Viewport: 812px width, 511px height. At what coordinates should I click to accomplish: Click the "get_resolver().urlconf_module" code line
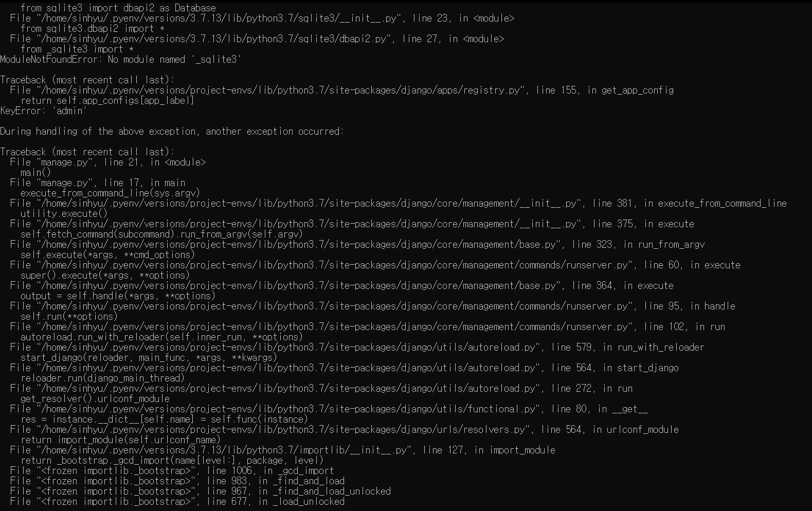pyautogui.click(x=95, y=399)
